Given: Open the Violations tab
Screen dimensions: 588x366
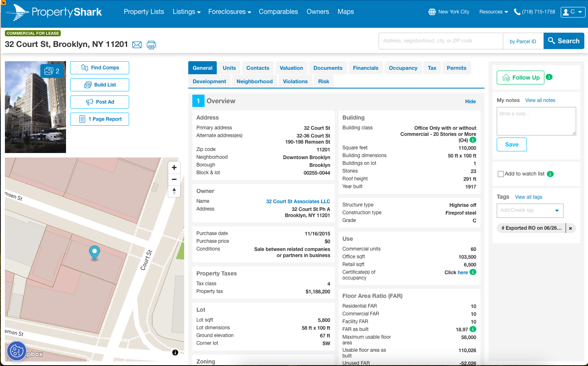Looking at the screenshot, I should [295, 82].
